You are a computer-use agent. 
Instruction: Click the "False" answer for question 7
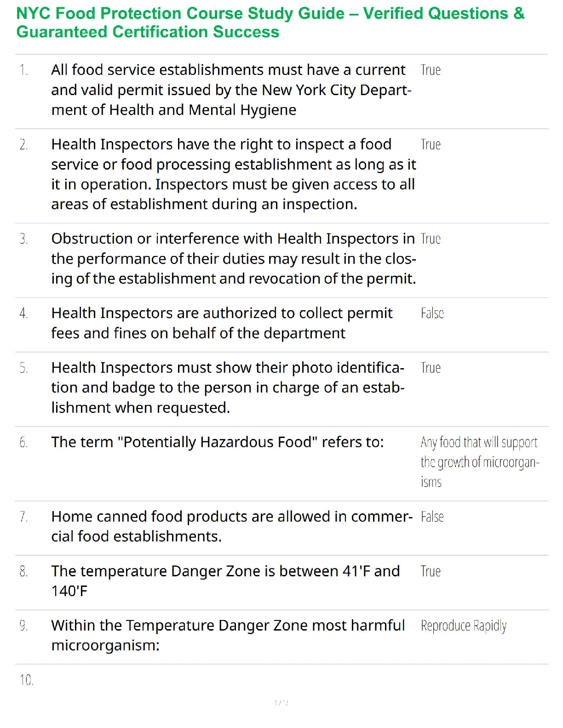pyautogui.click(x=432, y=517)
